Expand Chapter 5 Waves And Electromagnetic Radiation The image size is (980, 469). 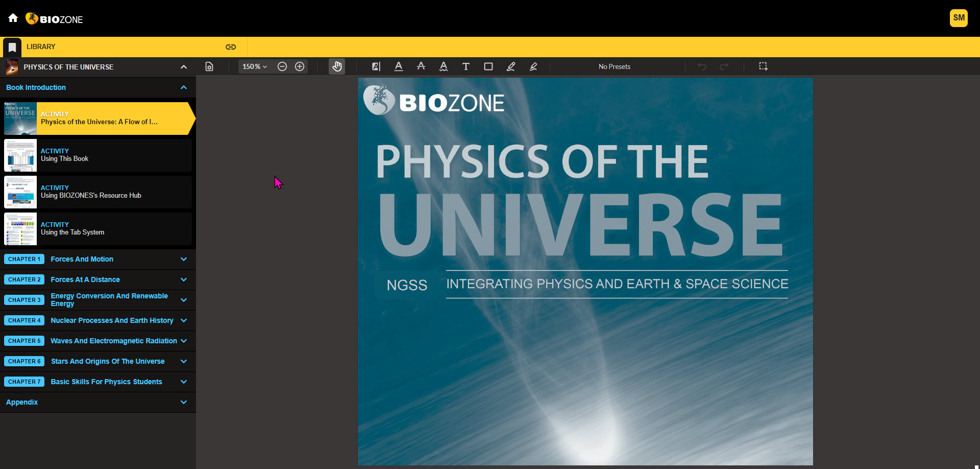point(184,341)
